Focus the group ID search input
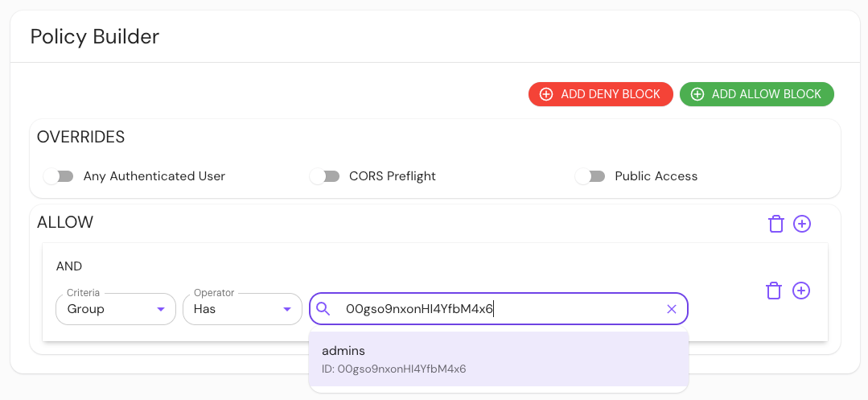This screenshot has width=868, height=400. click(498, 309)
